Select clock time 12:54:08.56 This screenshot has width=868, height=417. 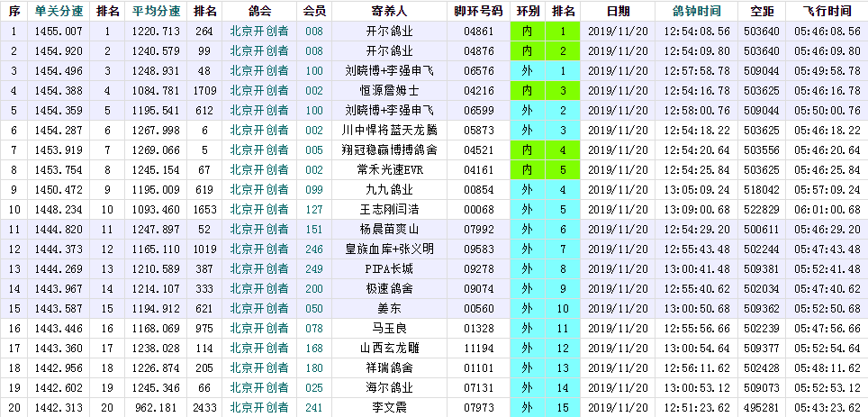(696, 32)
